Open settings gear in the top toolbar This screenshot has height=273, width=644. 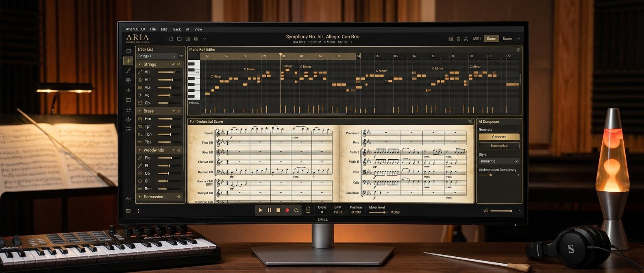(196, 39)
